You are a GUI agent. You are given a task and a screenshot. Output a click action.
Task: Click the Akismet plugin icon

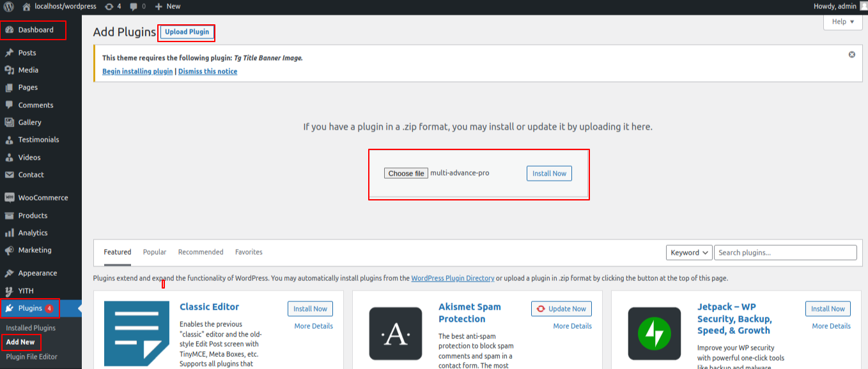point(396,333)
